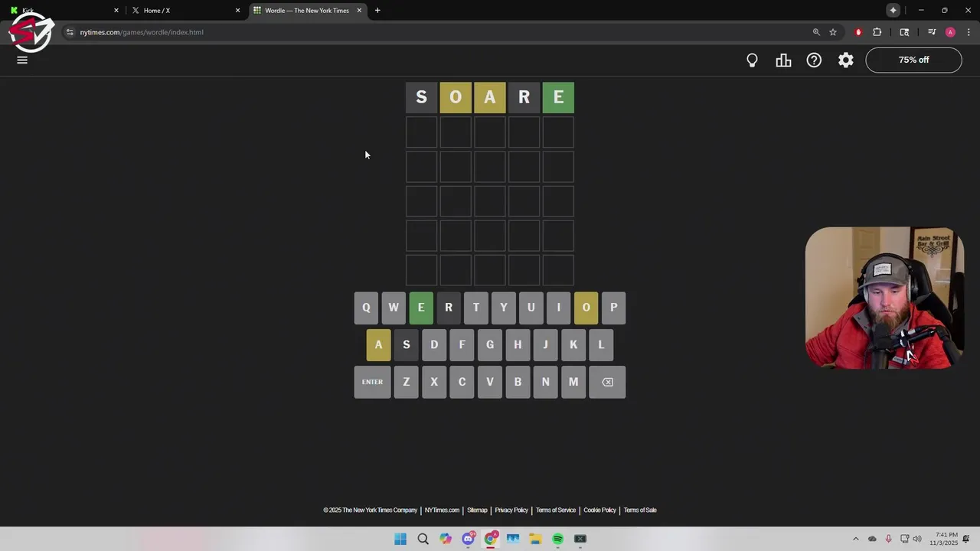
Task: Close the Home / X browser tab
Action: [x=237, y=11]
